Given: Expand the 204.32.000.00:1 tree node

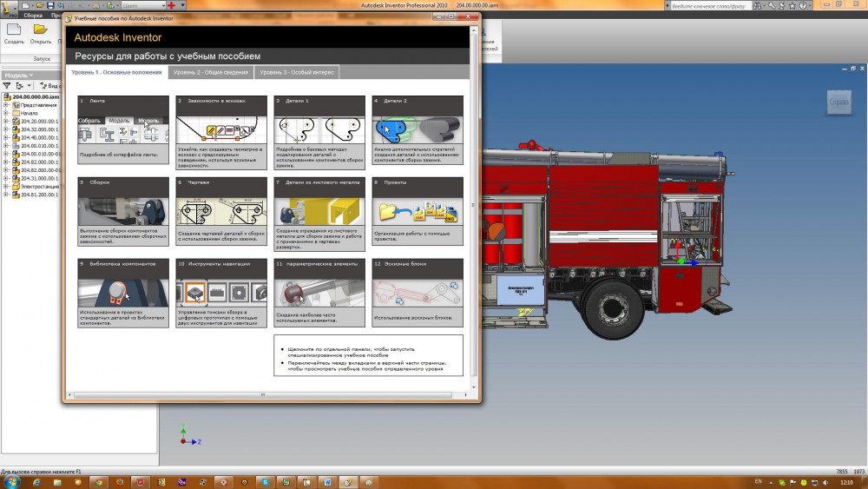Looking at the screenshot, I should [x=6, y=129].
